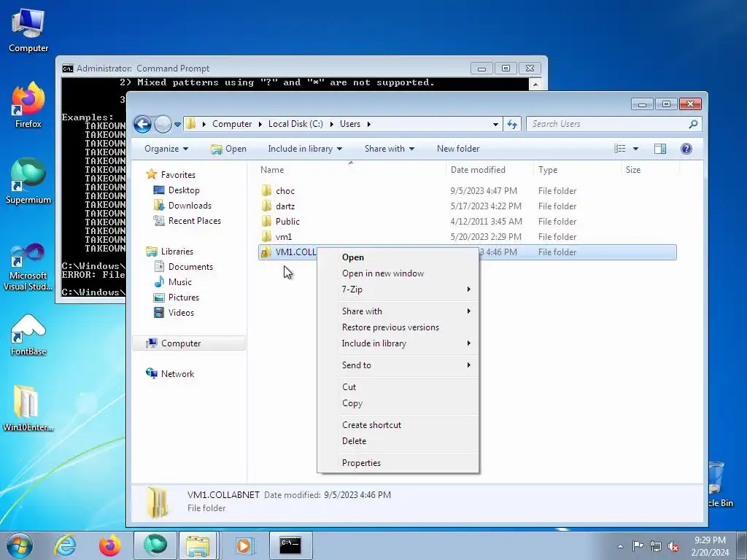Expand the 7-Zip submenu
Image resolution: width=747 pixels, height=560 pixels.
398,289
